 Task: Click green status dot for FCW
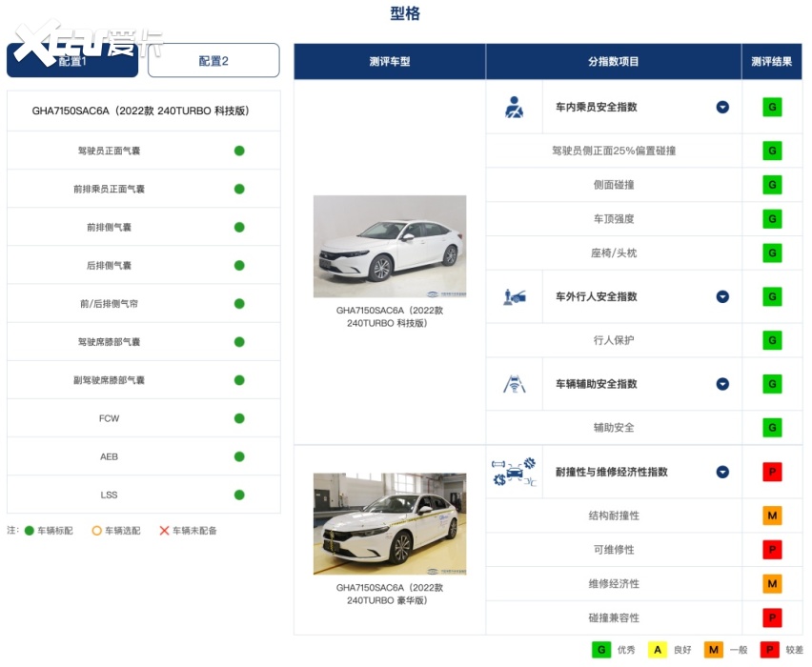239,418
